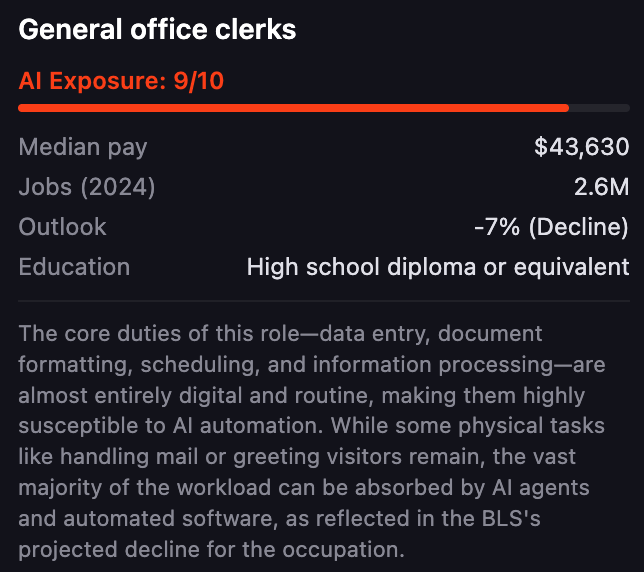The image size is (644, 572).
Task: Select the "-7% (Decline)" outlook value
Action: click(551, 227)
